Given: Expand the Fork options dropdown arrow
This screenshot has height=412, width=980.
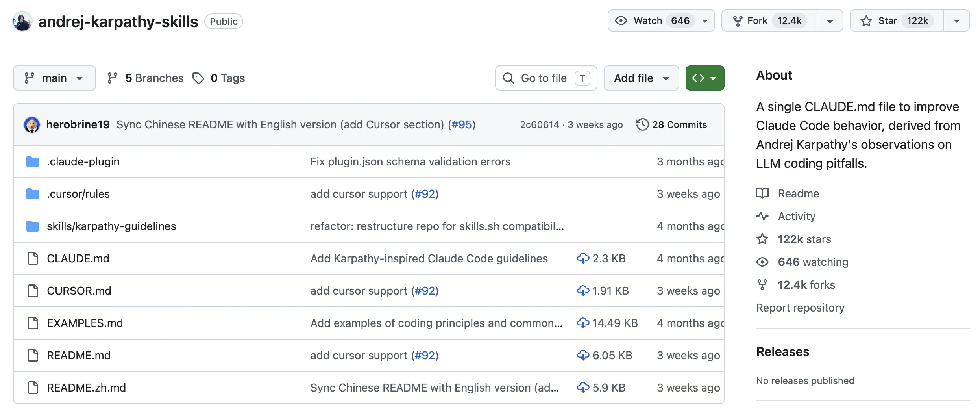Looking at the screenshot, I should (x=830, y=21).
